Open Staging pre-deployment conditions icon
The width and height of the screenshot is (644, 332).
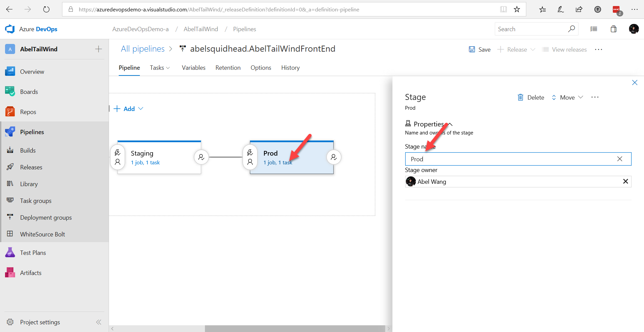[117, 157]
